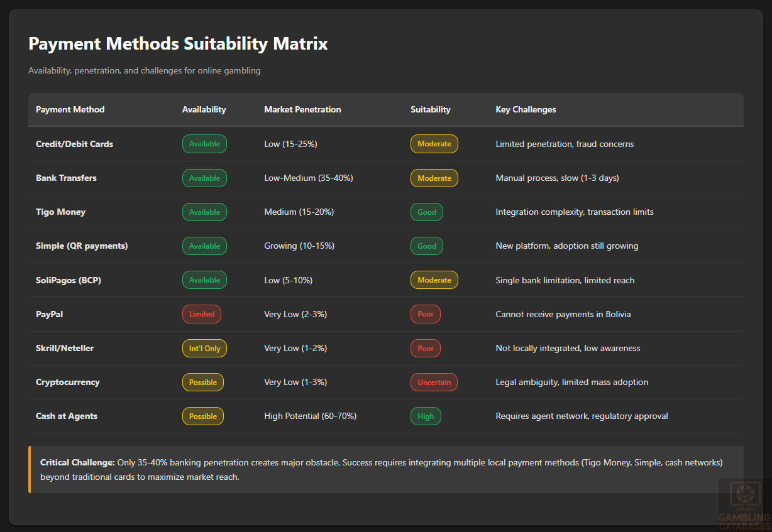Click the Payment Method column header
772x532 pixels.
pos(70,109)
